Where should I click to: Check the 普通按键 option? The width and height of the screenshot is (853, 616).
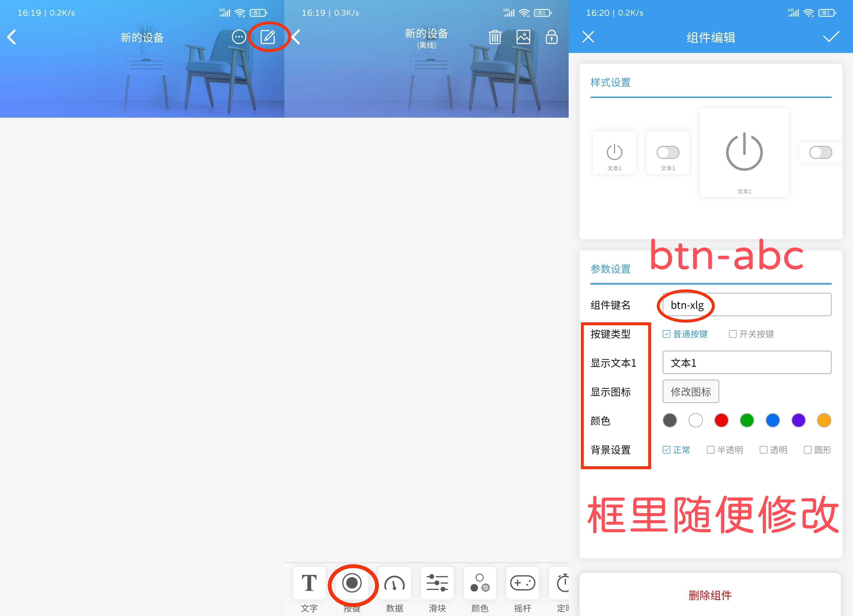click(x=666, y=334)
